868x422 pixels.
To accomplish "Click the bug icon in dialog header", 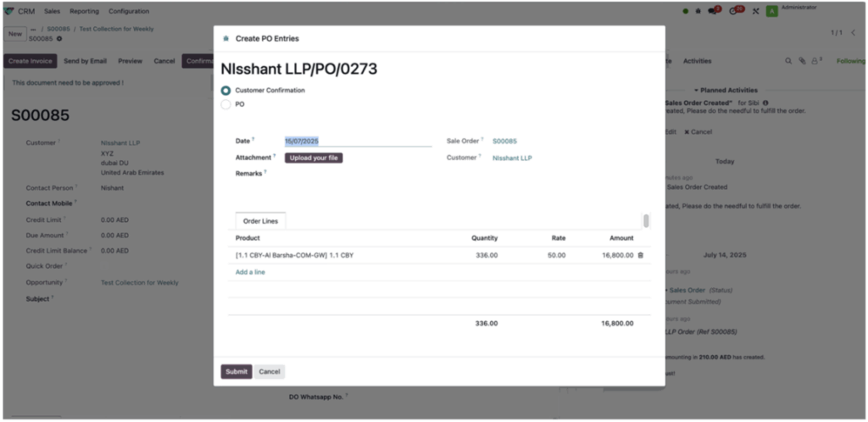I will pos(225,39).
